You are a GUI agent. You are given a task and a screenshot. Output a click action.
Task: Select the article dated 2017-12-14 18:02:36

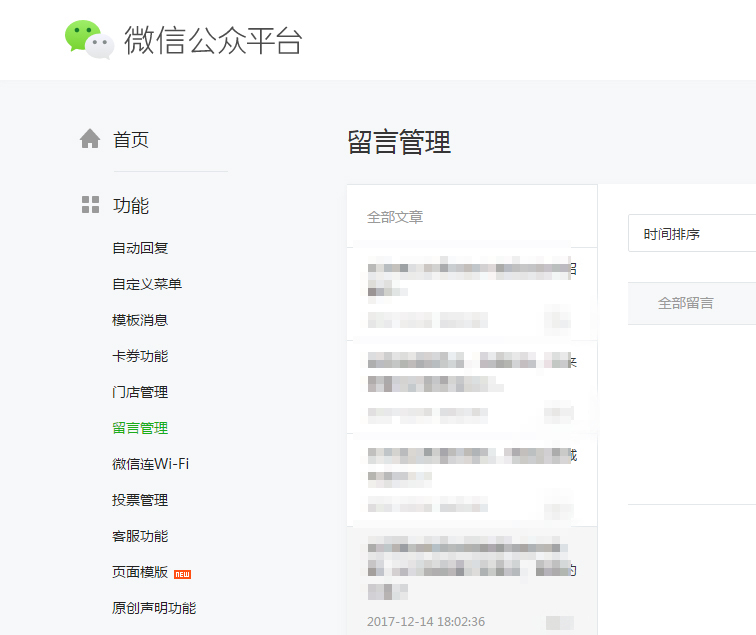(472, 581)
